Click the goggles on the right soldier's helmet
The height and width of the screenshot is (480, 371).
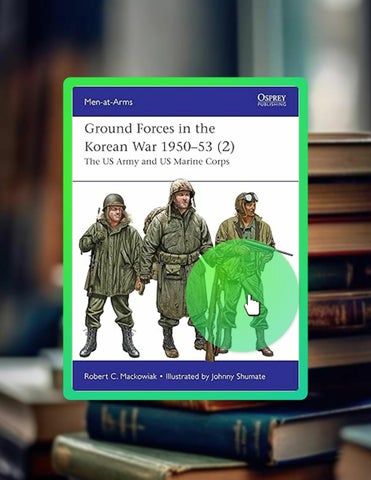pyautogui.click(x=250, y=198)
